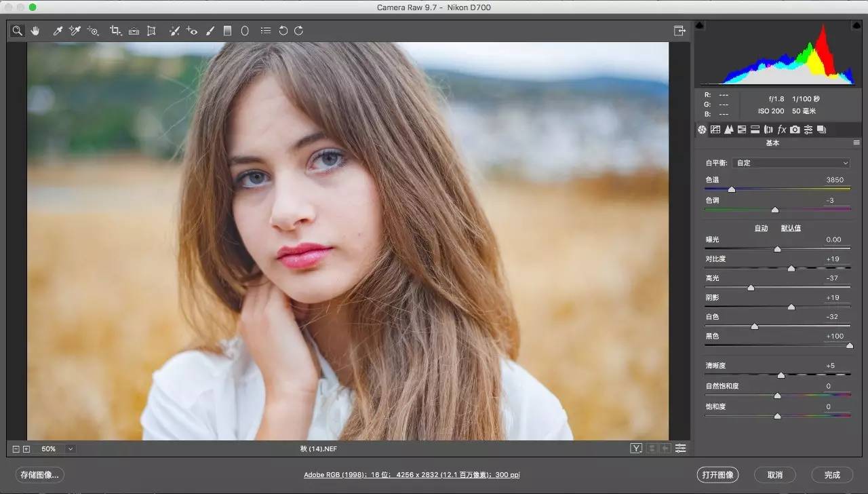Toggle full screen mode icon
Viewport: 868px width, 494px height.
tap(679, 31)
